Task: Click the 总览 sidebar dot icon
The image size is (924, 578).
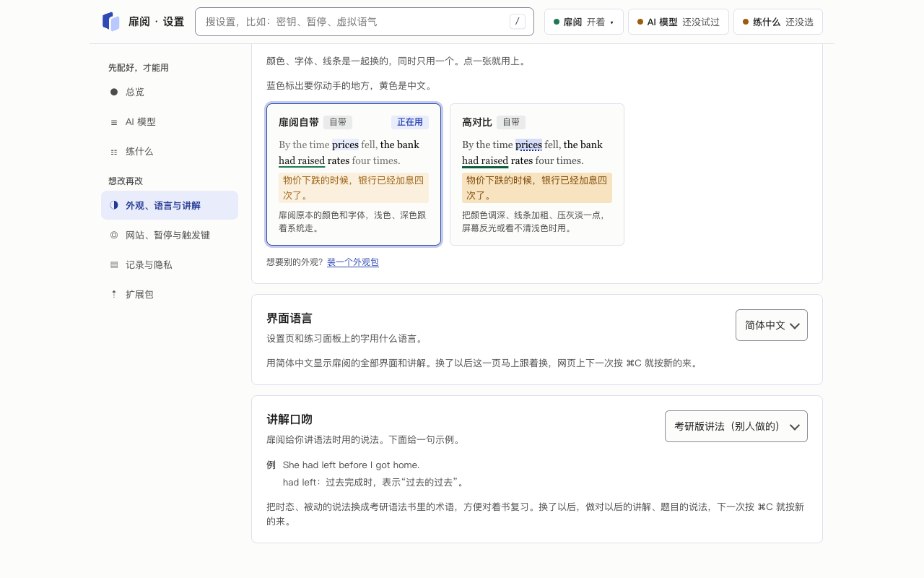Action: 113,92
